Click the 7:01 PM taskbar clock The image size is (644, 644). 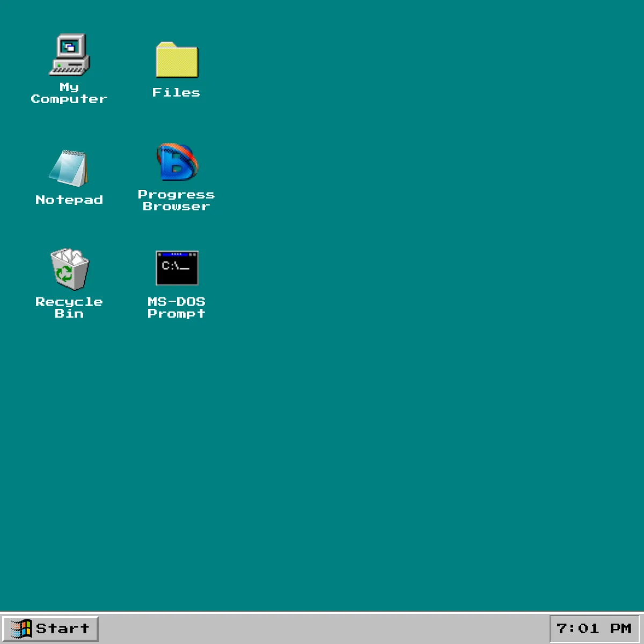[595, 628]
